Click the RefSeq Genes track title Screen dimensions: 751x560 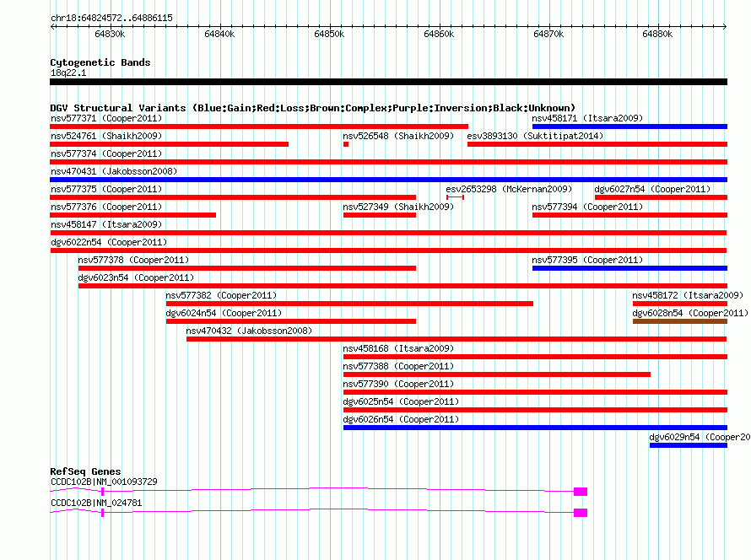pos(85,471)
